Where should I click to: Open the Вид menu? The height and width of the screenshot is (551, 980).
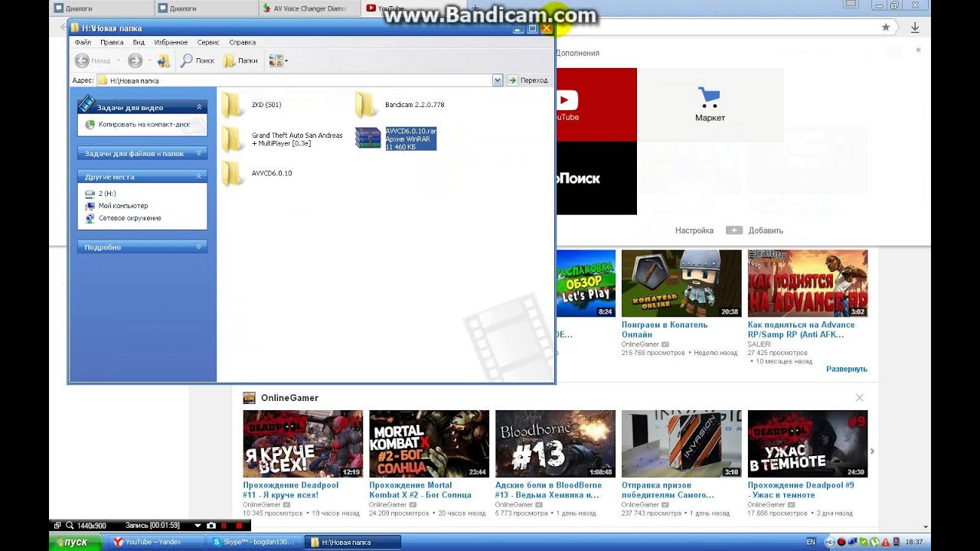(x=139, y=42)
